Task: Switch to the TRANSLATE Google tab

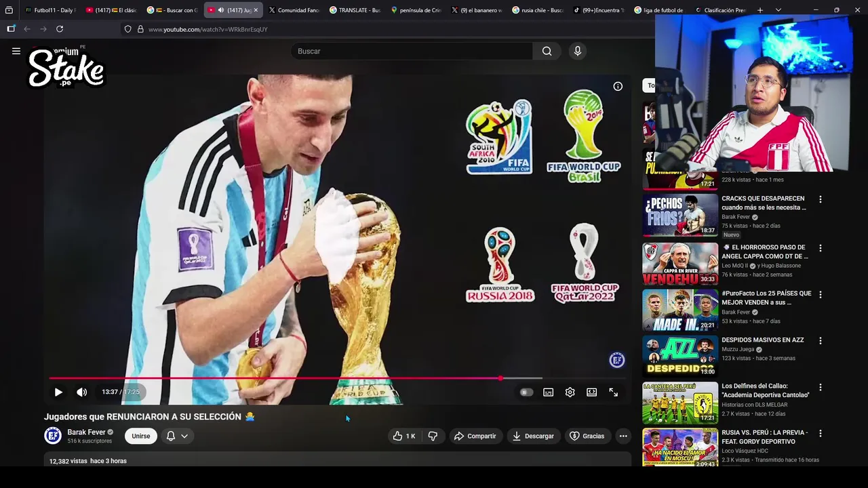Action: point(355,10)
